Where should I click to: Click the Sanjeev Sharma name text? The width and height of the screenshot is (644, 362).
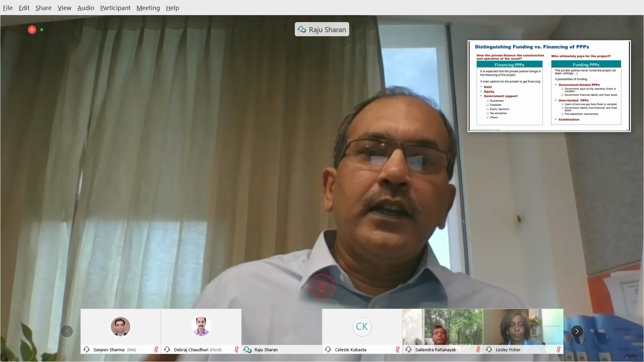109,350
